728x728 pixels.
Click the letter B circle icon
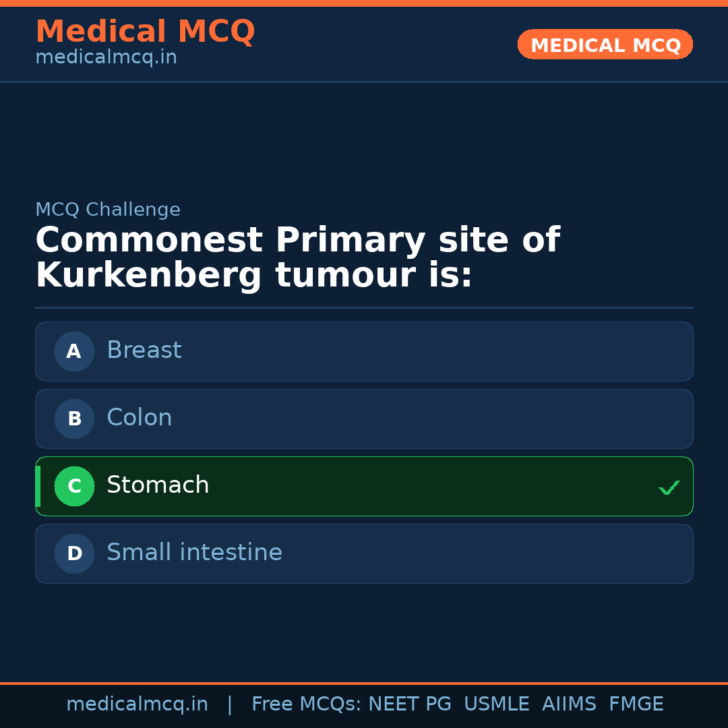pyautogui.click(x=74, y=419)
